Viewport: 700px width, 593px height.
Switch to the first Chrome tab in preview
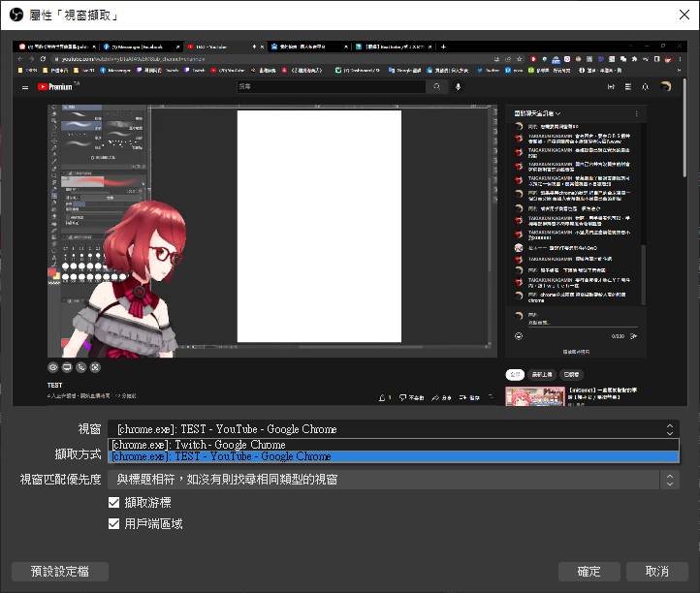[57, 47]
